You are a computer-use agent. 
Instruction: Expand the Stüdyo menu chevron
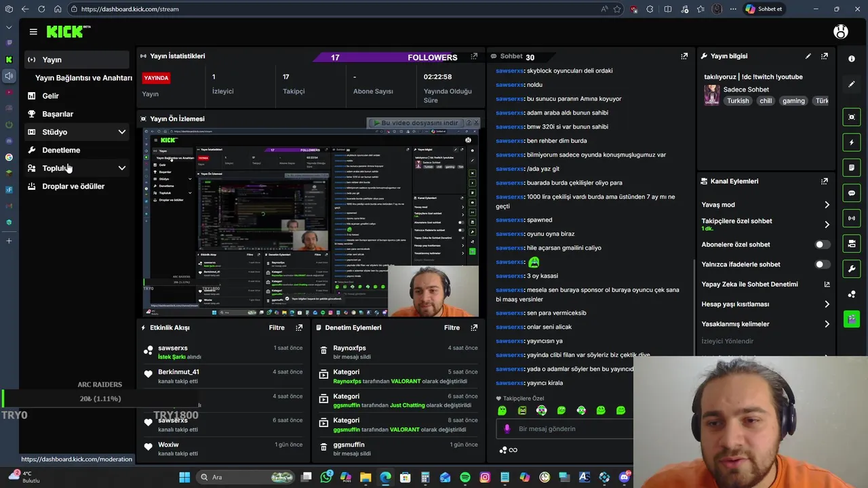(x=122, y=132)
